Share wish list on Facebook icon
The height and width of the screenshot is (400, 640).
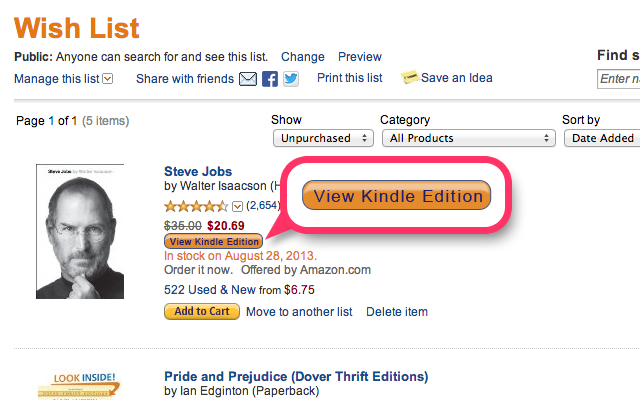[x=269, y=79]
